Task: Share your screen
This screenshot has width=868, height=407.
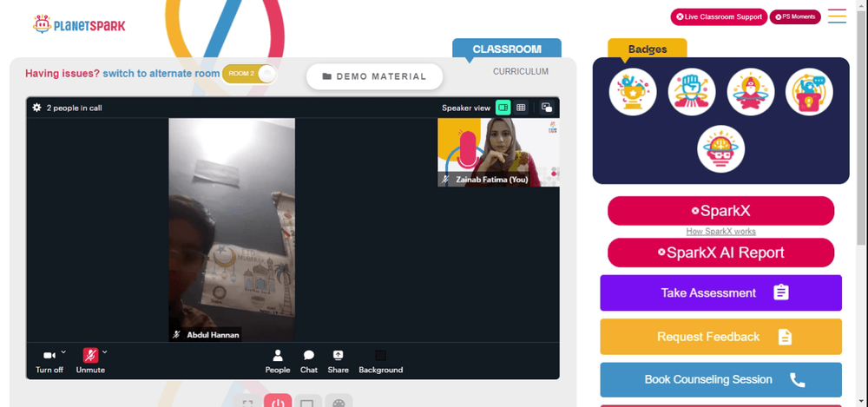Action: coord(339,362)
